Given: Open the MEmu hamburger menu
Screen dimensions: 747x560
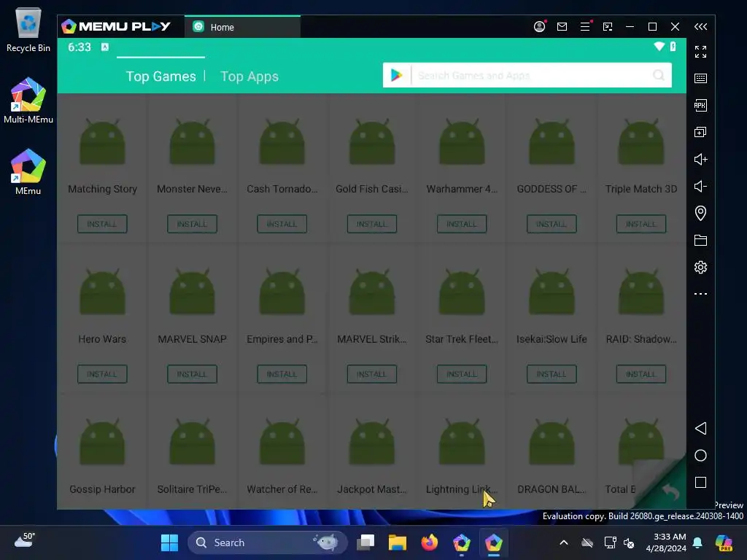Looking at the screenshot, I should click(x=585, y=27).
